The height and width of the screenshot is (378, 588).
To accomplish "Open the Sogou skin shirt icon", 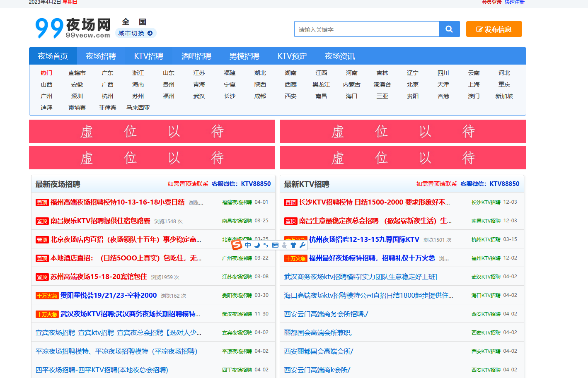I will pyautogui.click(x=293, y=245).
